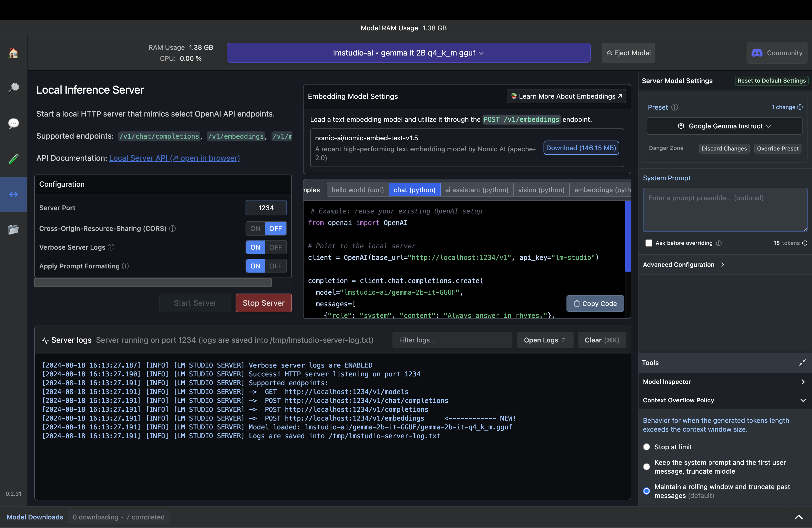Click Reset to Default Settings
812x528 pixels.
point(771,80)
